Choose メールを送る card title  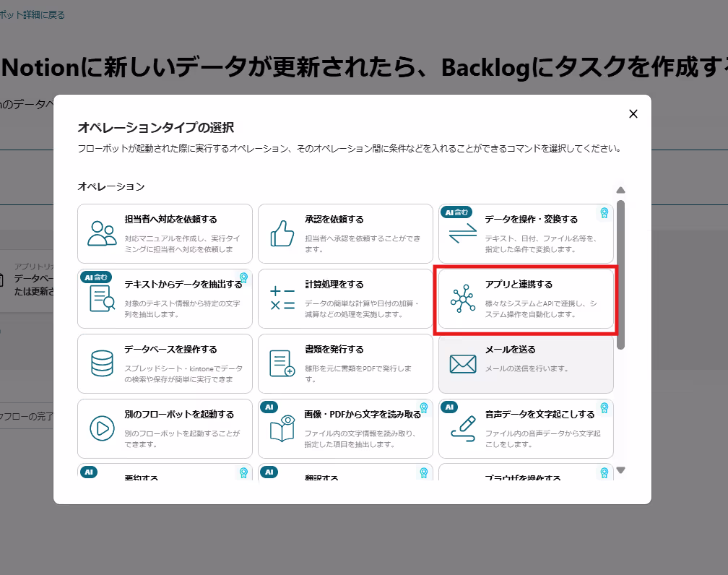pyautogui.click(x=510, y=350)
